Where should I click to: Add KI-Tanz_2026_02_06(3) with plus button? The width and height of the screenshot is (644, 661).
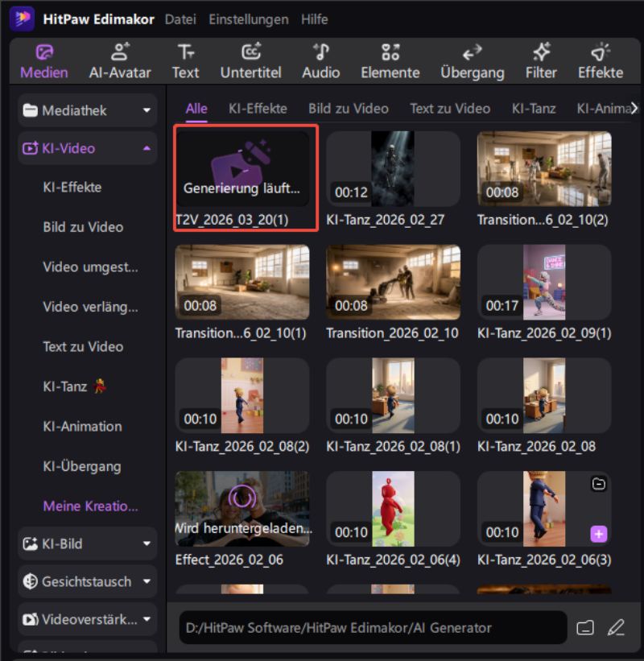tap(598, 534)
